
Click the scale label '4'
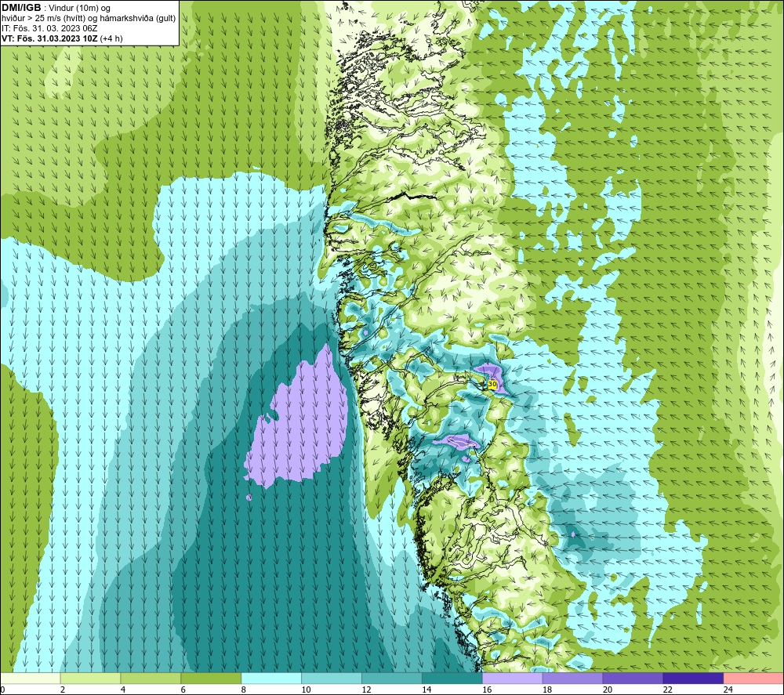coord(123,690)
